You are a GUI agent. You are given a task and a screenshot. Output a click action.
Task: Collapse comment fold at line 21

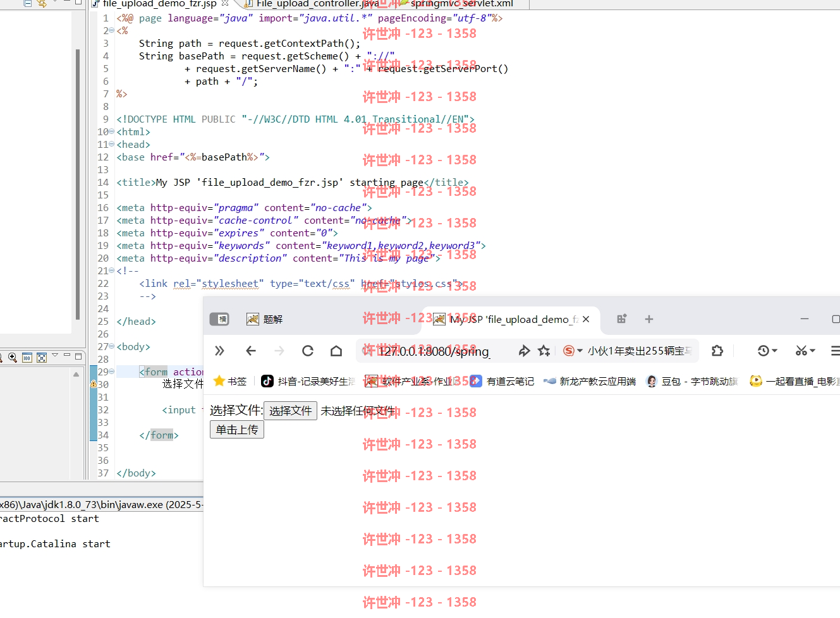(112, 270)
